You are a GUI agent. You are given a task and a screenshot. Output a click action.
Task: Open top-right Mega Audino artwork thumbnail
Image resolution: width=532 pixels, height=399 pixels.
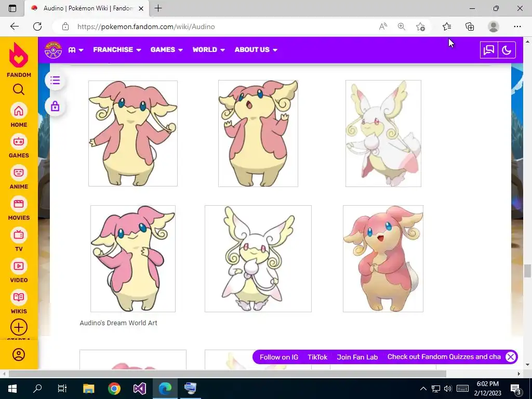383,134
